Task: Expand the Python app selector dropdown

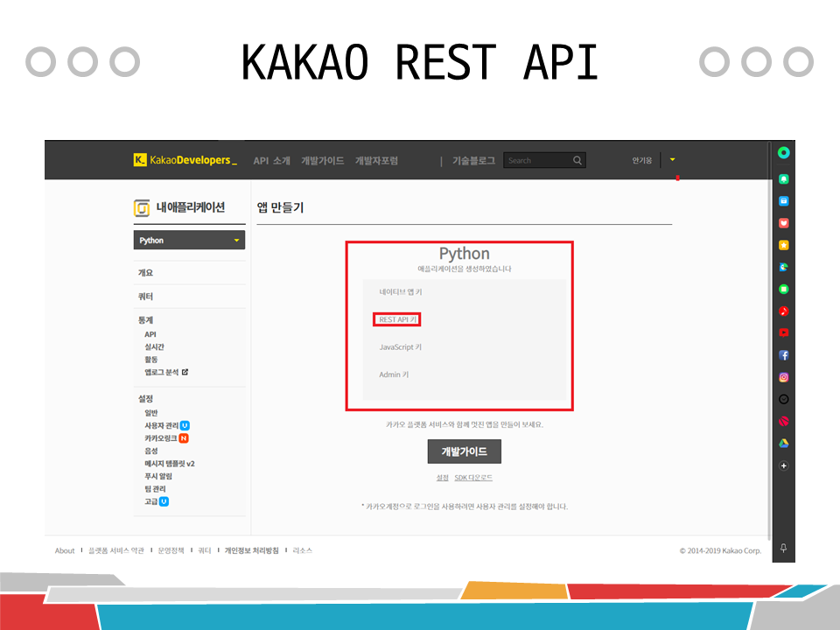Action: point(189,240)
